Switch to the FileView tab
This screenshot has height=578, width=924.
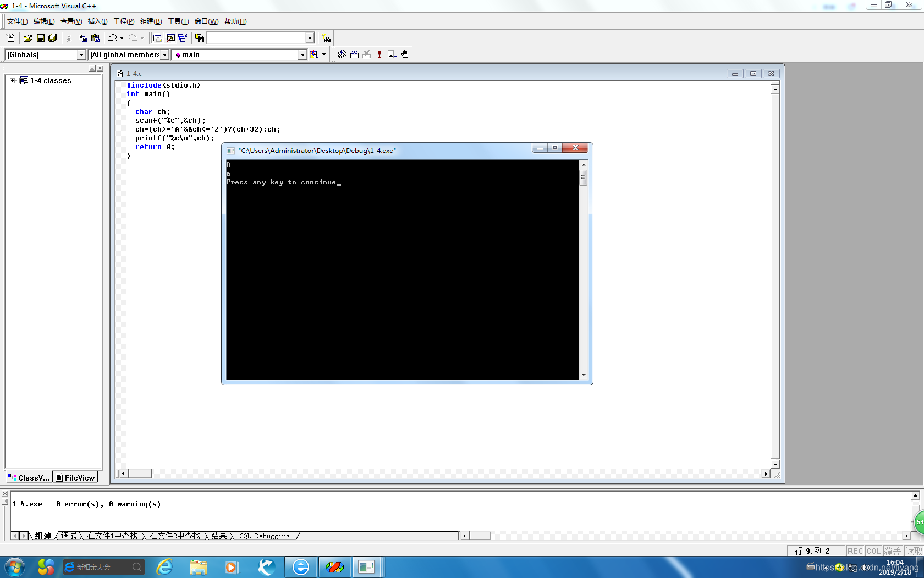click(x=75, y=478)
